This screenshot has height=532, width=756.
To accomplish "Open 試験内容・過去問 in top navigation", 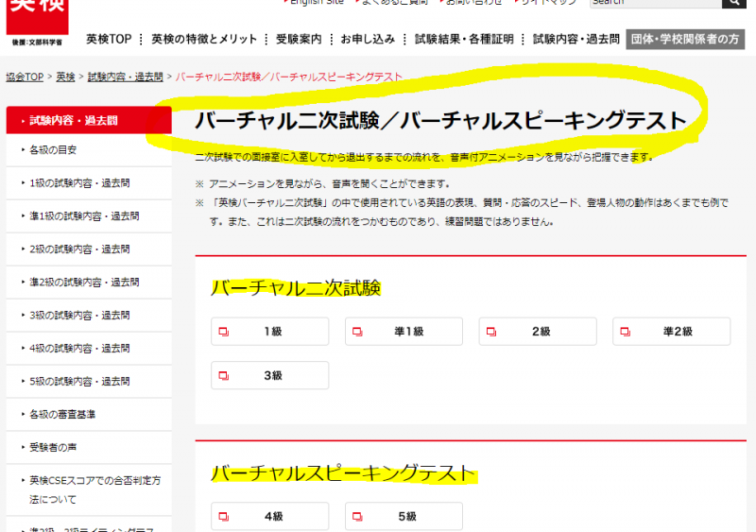I will [x=576, y=39].
